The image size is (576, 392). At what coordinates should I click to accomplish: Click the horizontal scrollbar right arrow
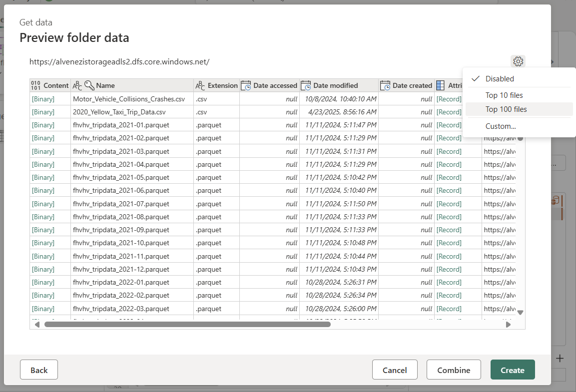[x=509, y=324]
